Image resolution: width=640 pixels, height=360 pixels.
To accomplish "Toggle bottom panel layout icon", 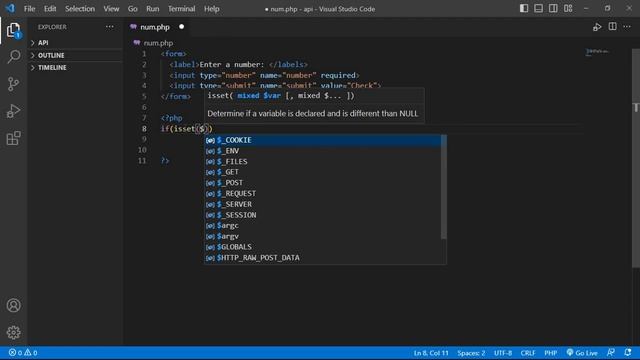I will click(538, 8).
